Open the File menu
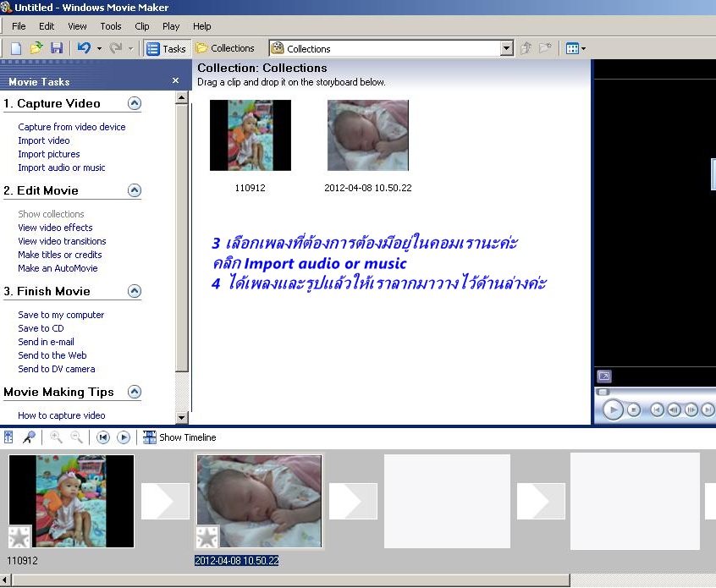716x588 pixels. tap(19, 26)
